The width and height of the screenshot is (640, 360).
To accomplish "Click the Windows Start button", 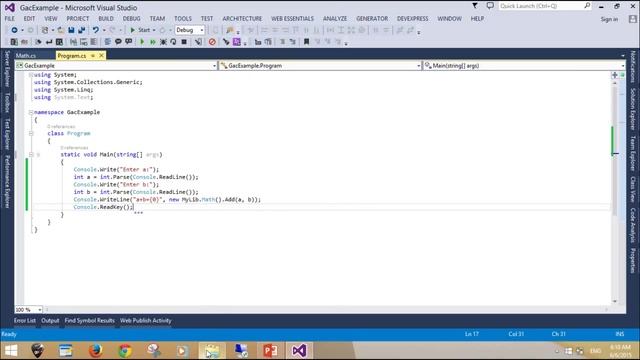I will point(11,351).
